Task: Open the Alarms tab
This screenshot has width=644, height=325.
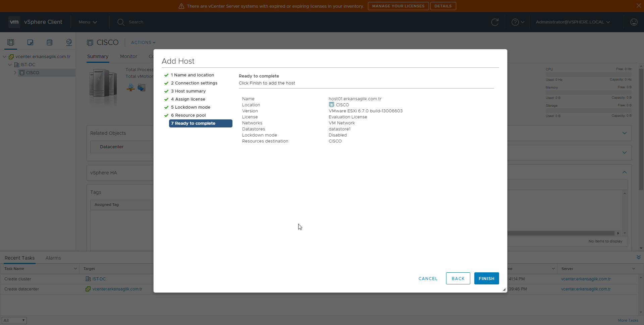Action: click(x=53, y=258)
